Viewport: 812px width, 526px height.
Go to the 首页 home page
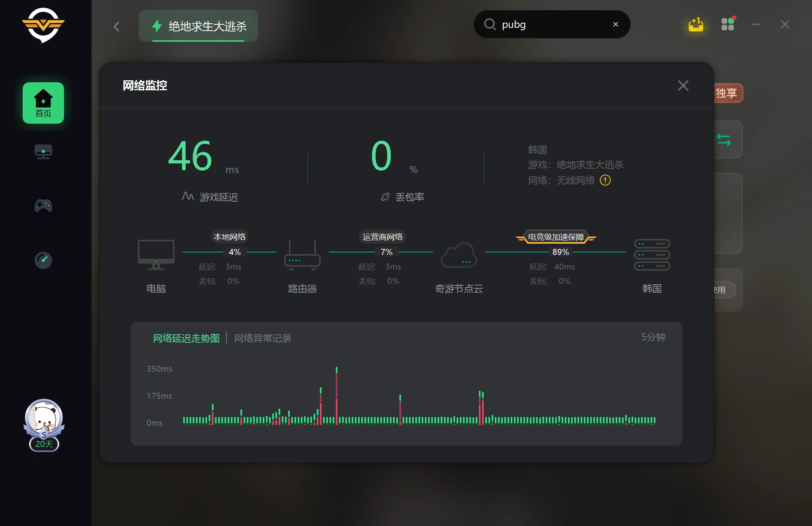coord(43,103)
